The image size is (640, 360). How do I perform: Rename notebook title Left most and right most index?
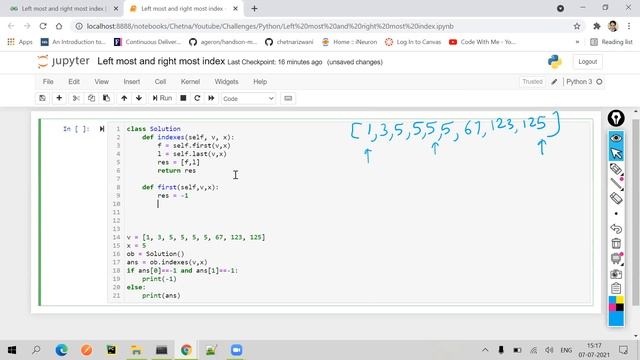[161, 61]
